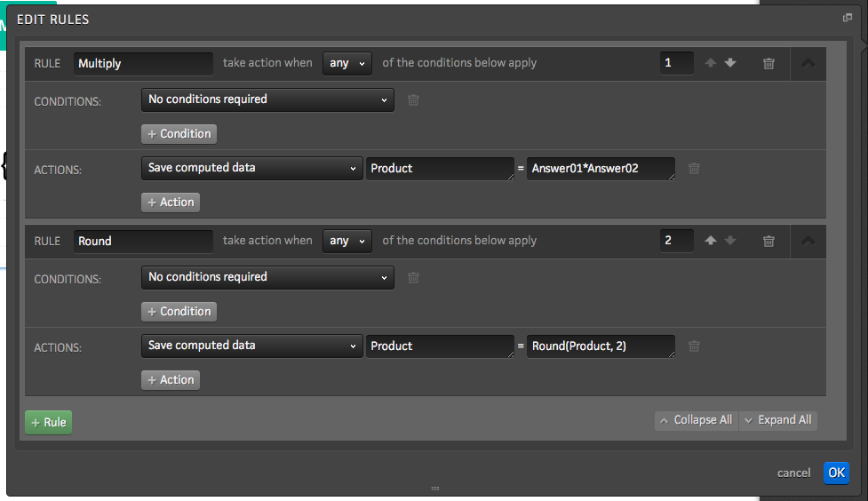Delete the Multiply rule's condition
868x501 pixels.
pyautogui.click(x=413, y=99)
